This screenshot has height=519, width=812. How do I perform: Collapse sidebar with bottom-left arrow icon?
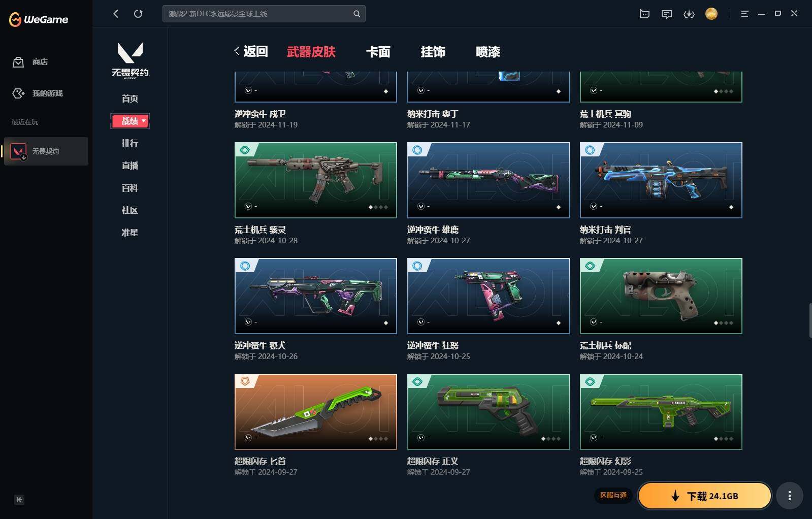coord(19,500)
